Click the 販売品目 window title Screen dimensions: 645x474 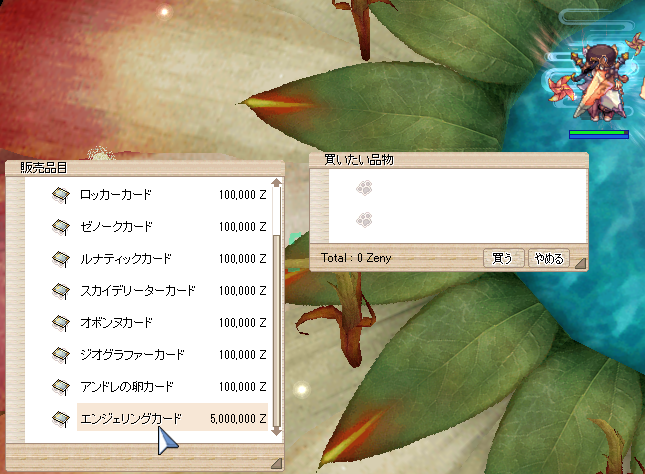pos(44,167)
